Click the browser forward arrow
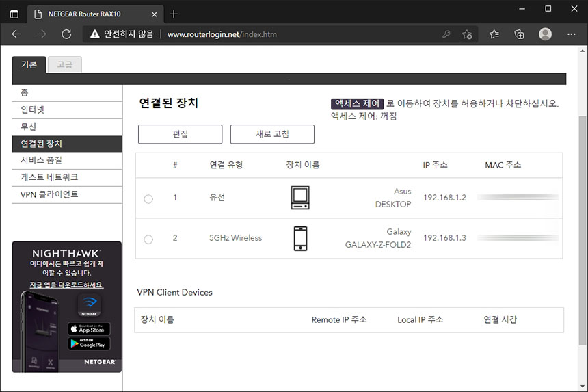This screenshot has height=392, width=588. pos(41,34)
